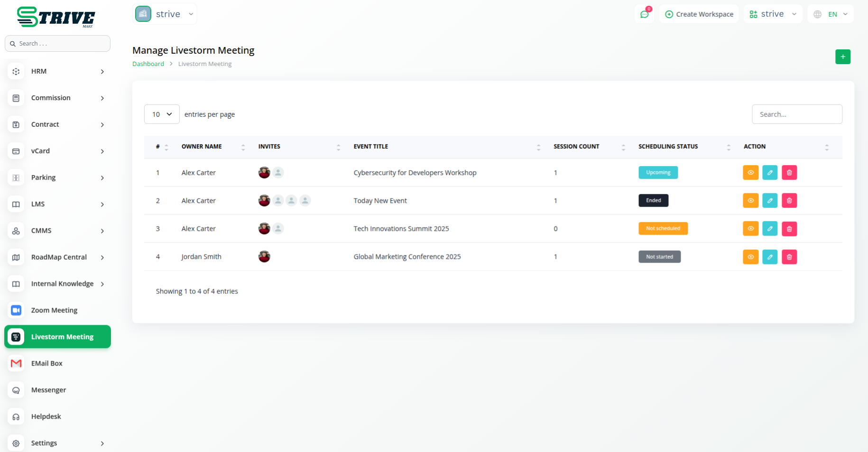Screen dimensions: 868x452
Task: Open the Messenger sidebar item
Action: tap(48, 390)
